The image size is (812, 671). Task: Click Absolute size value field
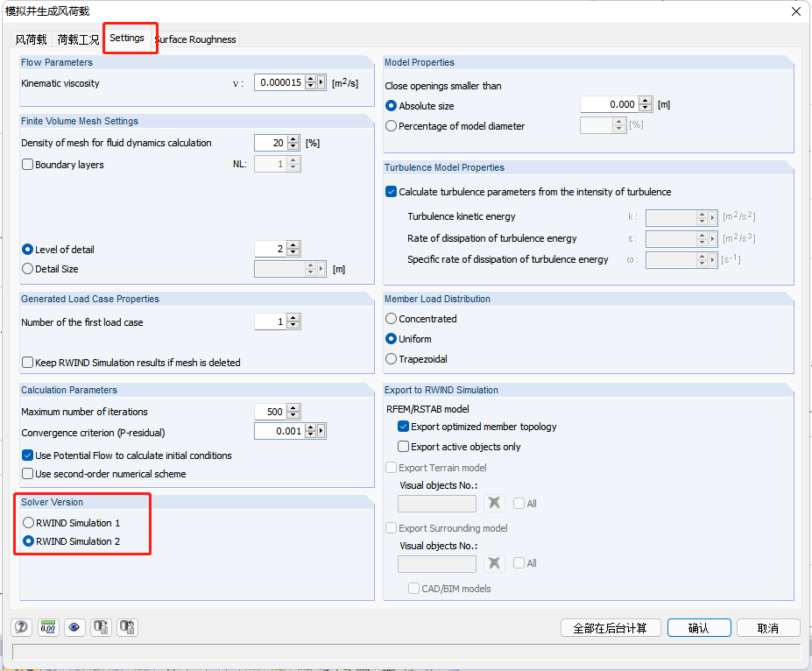coord(610,104)
